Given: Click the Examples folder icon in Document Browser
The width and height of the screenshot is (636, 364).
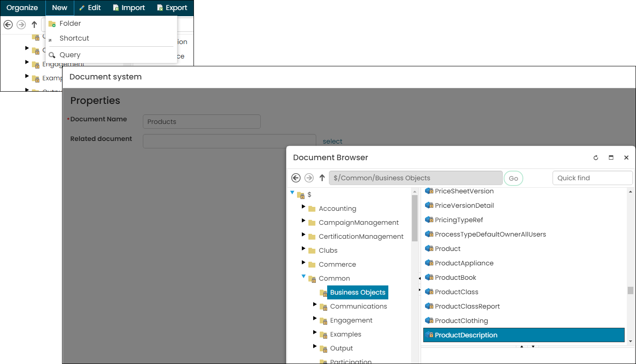Looking at the screenshot, I should [323, 335].
